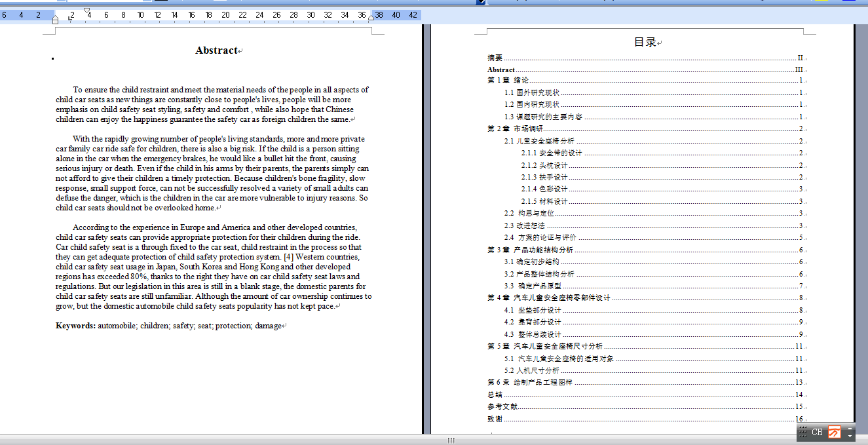
Task: Click 2.4 方案的论证与评价 entry
Action: (x=655, y=237)
